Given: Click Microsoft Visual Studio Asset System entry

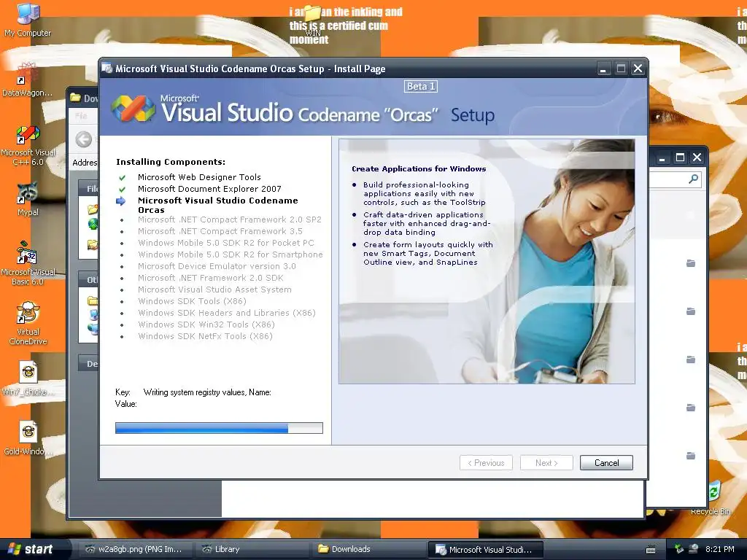Looking at the screenshot, I should coord(214,289).
